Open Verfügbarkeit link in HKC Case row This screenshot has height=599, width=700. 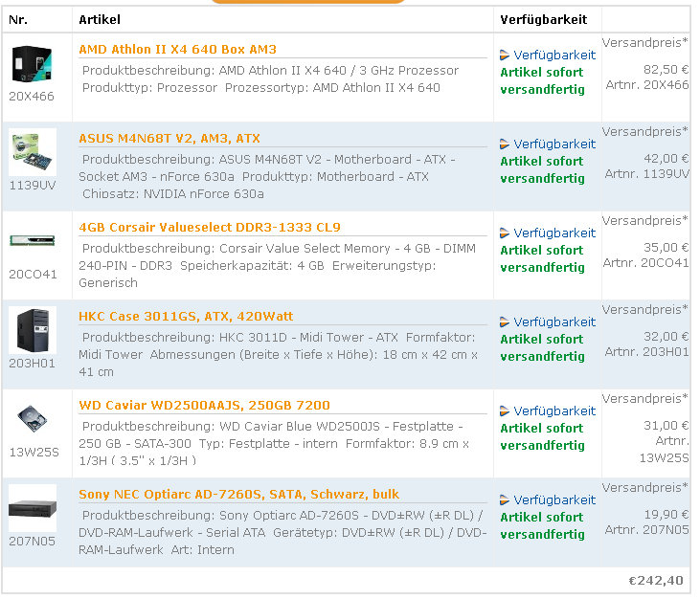point(554,322)
